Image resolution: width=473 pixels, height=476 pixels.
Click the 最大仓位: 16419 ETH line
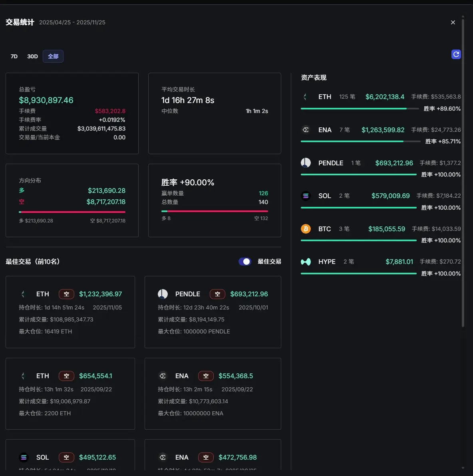click(x=46, y=331)
